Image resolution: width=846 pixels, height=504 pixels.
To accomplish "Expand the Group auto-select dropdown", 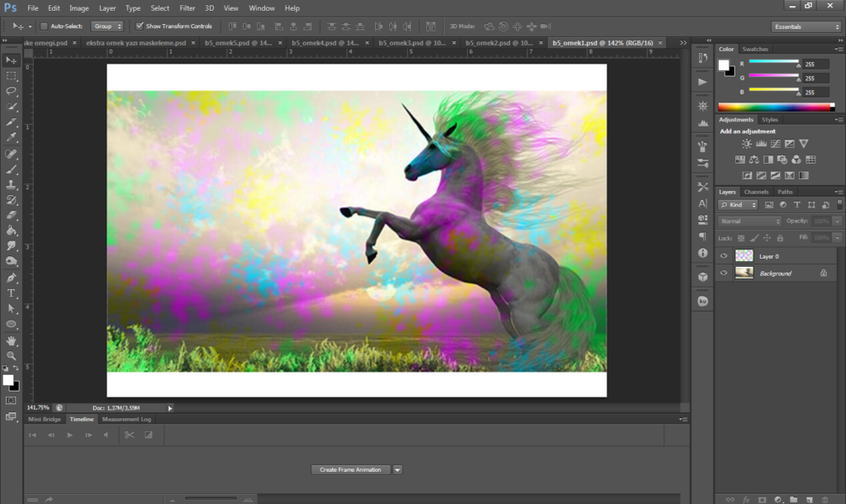I will pos(107,26).
